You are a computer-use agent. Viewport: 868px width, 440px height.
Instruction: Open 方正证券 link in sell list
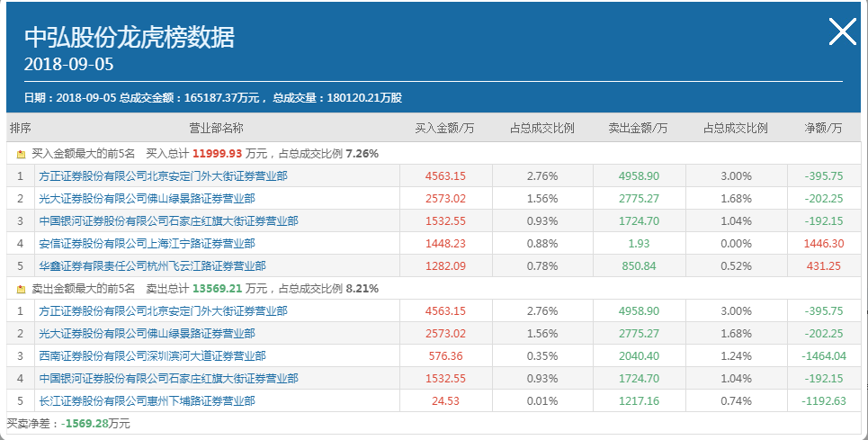point(164,311)
